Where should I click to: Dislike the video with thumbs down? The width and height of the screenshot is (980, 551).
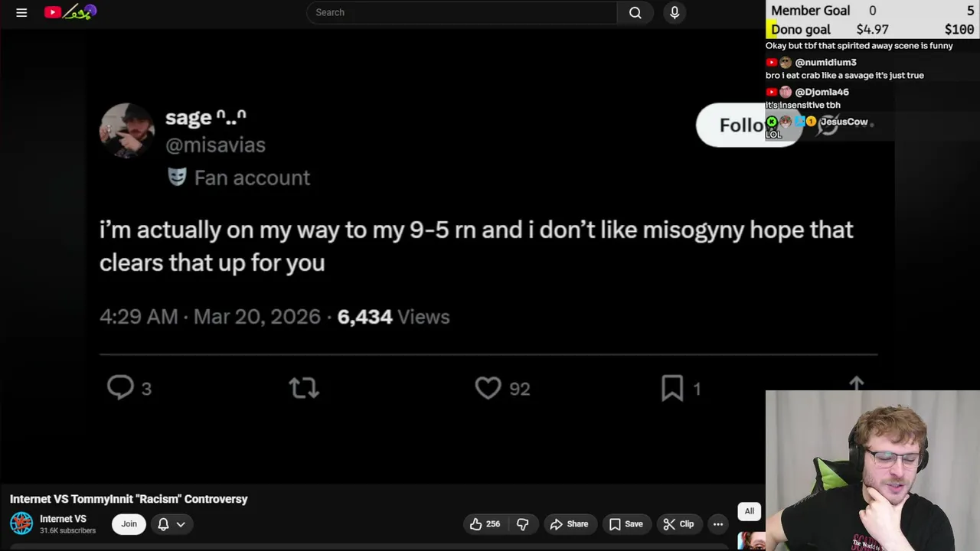(x=523, y=524)
